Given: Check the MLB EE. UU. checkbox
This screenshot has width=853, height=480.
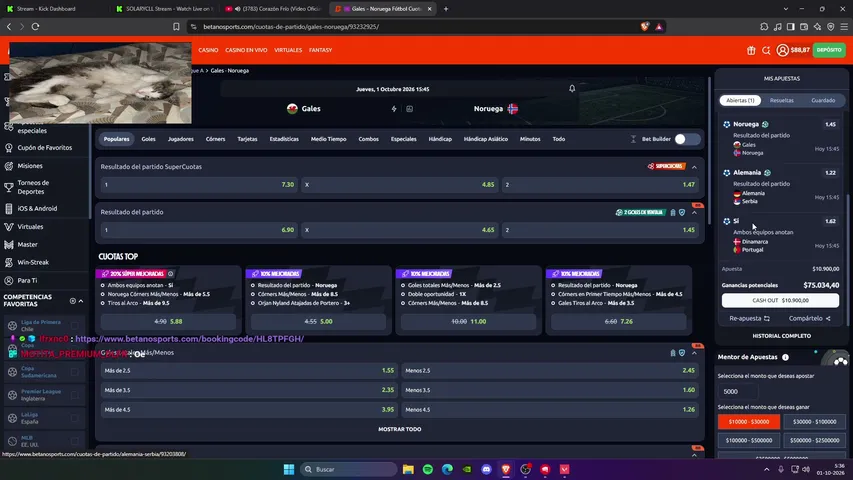Looking at the screenshot, I should point(75,441).
